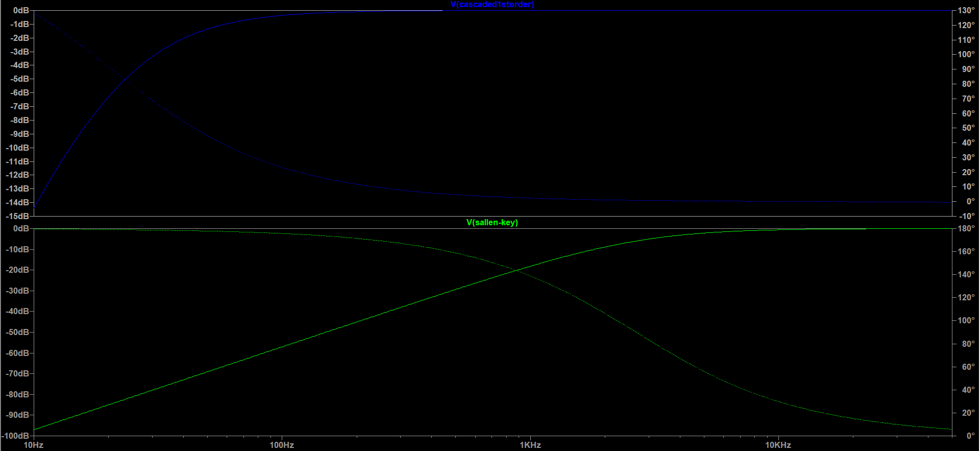Viewport: 980px width, 451px height.
Task: Click the 70° phase axis label
Action: point(968,99)
